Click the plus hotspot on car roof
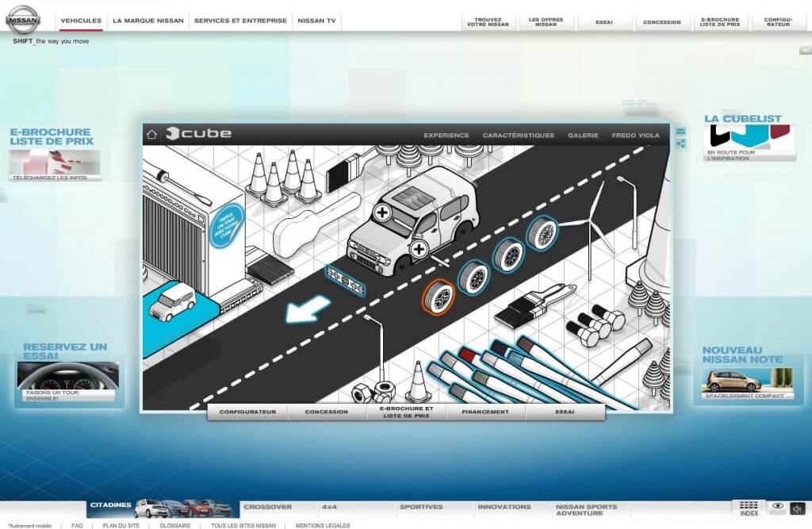The width and height of the screenshot is (812, 529). [382, 212]
